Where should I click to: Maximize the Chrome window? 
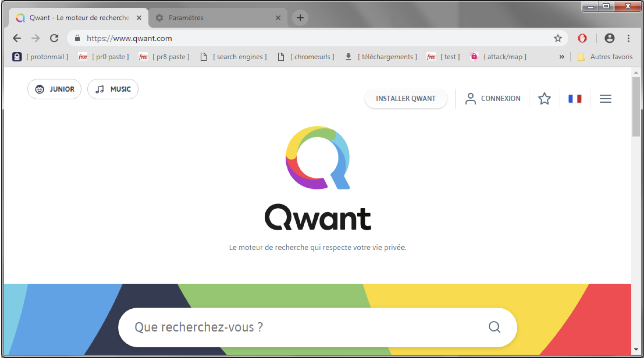(x=606, y=6)
